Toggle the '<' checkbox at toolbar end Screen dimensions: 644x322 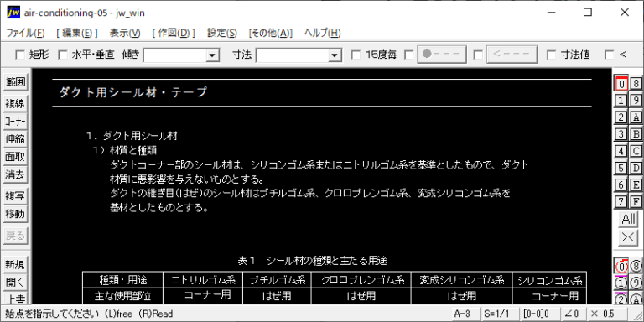(610, 55)
